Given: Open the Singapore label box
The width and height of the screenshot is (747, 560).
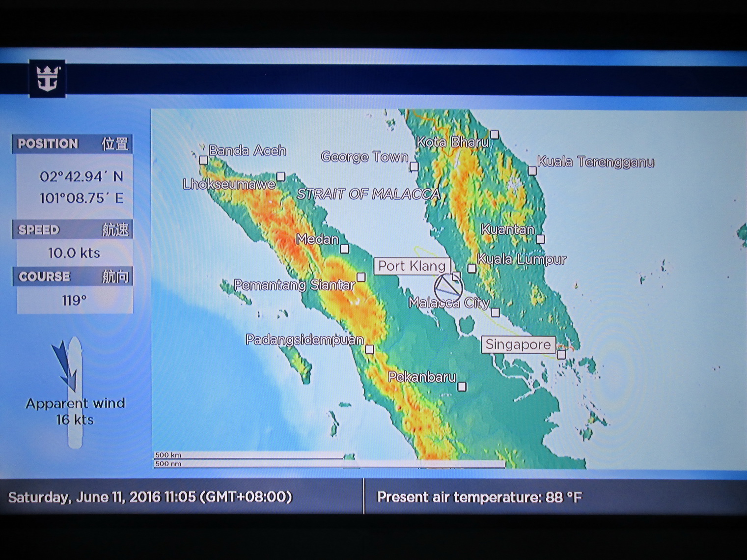Looking at the screenshot, I should coord(518,345).
